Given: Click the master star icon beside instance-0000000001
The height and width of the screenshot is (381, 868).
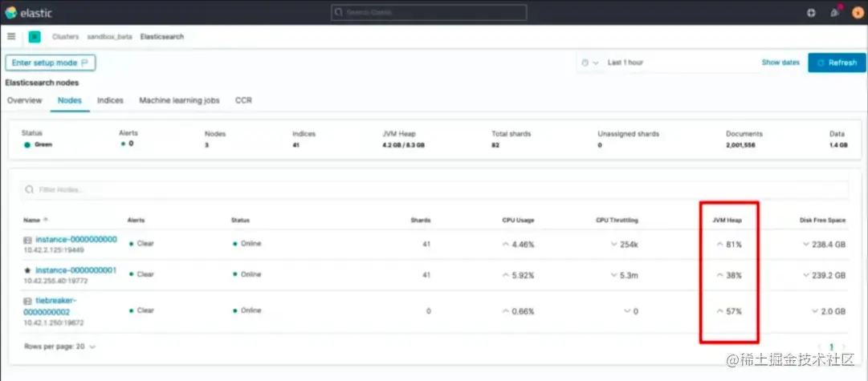Looking at the screenshot, I should pos(27,270).
